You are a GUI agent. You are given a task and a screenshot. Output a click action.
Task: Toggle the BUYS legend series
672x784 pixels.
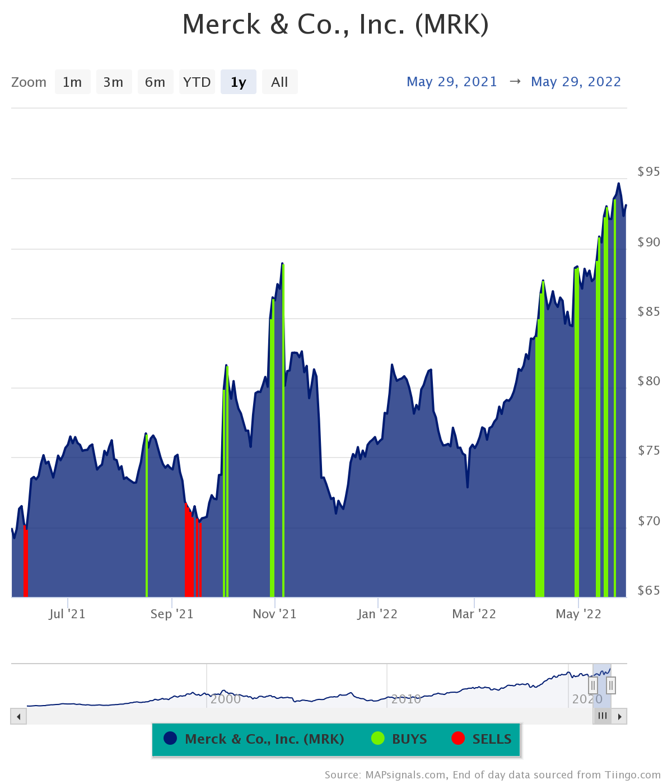tap(399, 739)
